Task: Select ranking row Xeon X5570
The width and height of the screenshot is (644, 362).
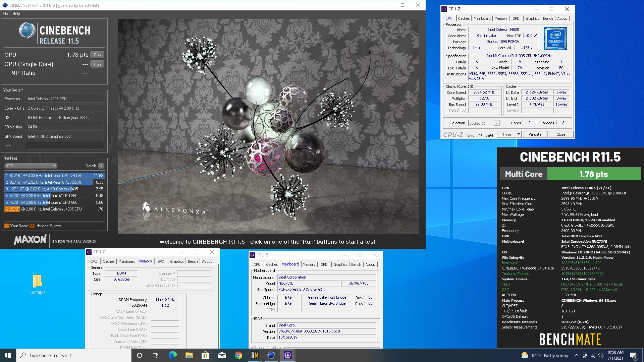Action: (54, 182)
